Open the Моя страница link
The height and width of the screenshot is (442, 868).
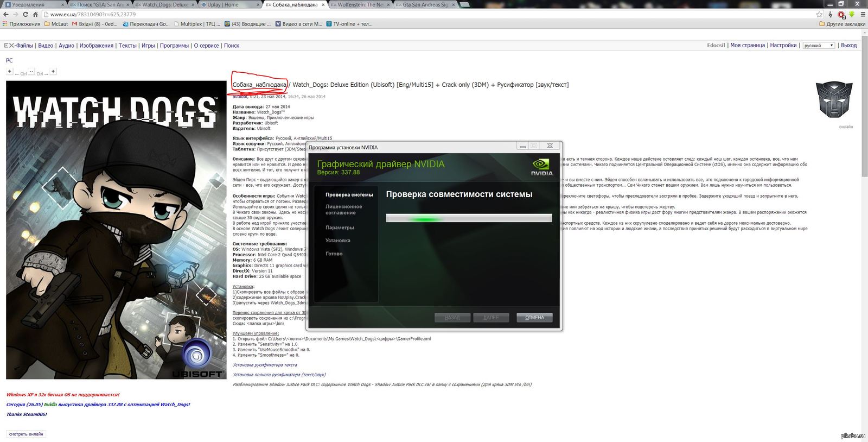tap(748, 46)
